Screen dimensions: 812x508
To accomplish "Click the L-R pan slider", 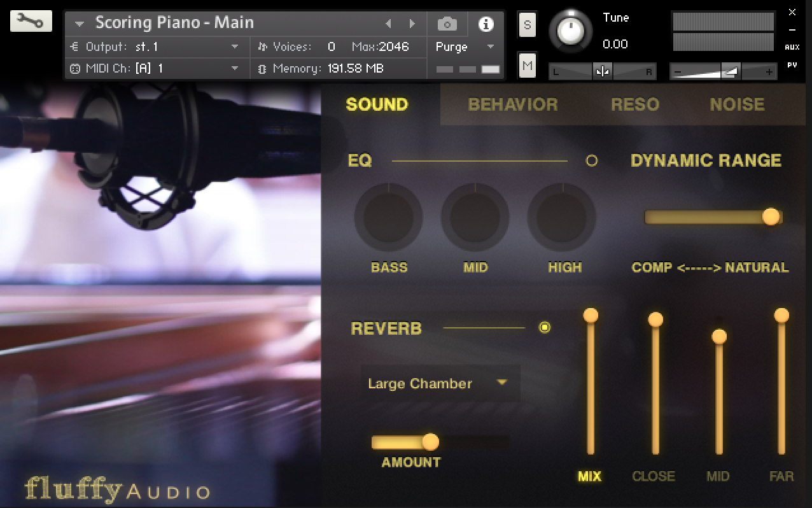I will (602, 71).
